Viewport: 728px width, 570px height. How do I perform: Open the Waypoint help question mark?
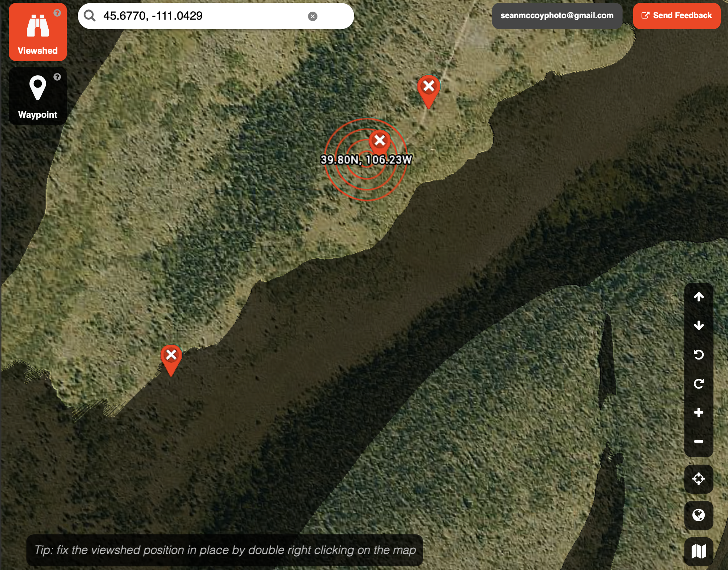tap(57, 77)
